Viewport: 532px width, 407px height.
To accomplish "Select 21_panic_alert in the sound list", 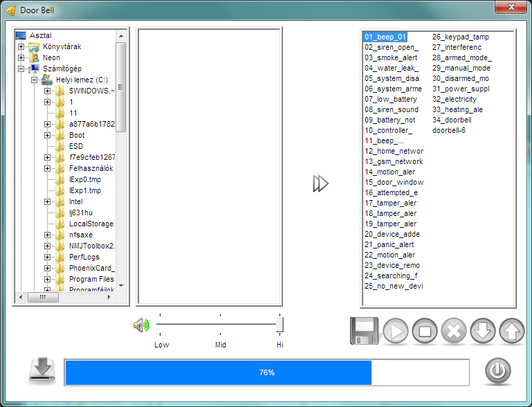I will pyautogui.click(x=389, y=244).
